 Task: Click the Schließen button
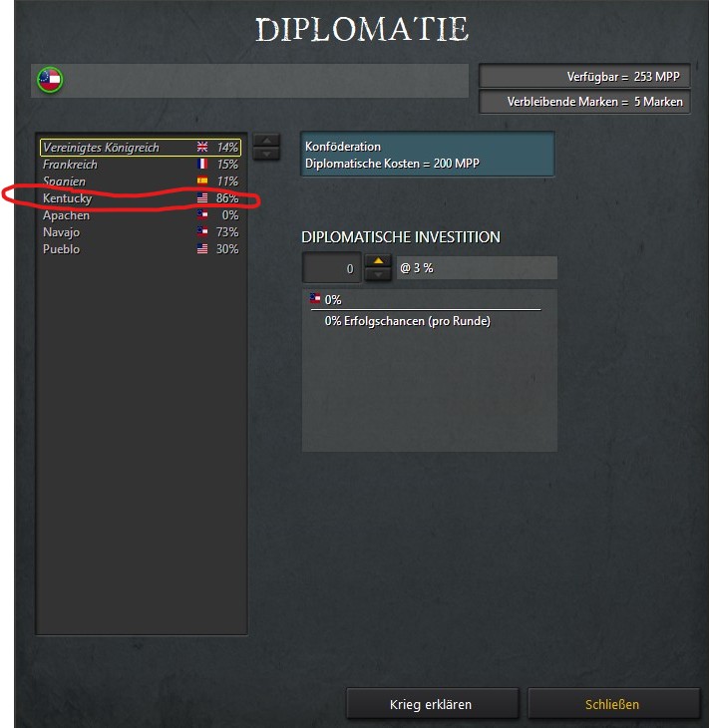pyautogui.click(x=613, y=704)
